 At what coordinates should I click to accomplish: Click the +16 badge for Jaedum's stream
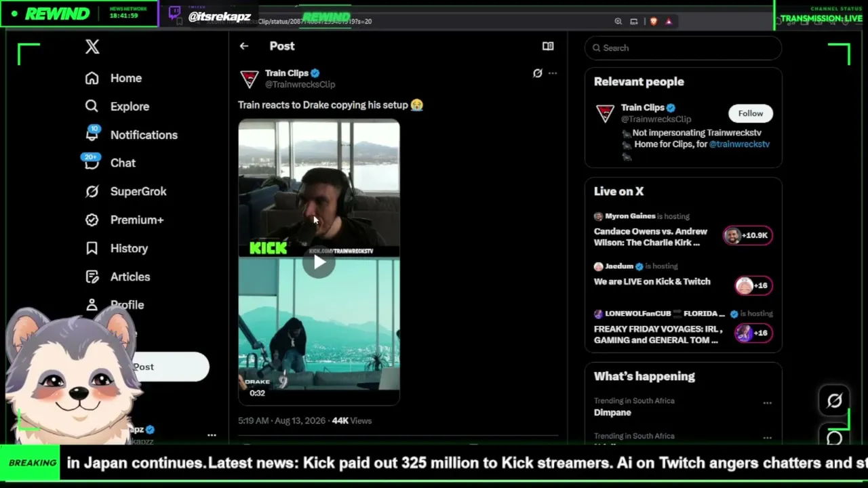(753, 285)
